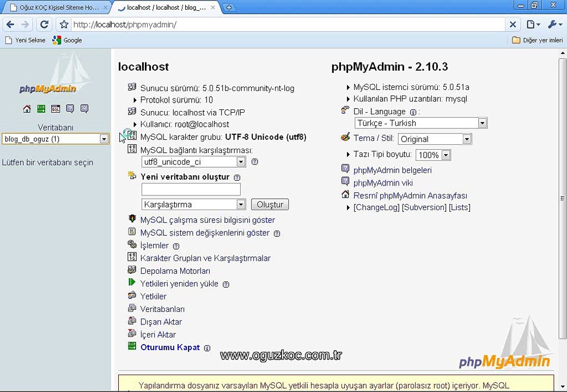Screen dimensions: 567x392
Task: Open the Karşılaştırma dropdown
Action: click(x=193, y=204)
